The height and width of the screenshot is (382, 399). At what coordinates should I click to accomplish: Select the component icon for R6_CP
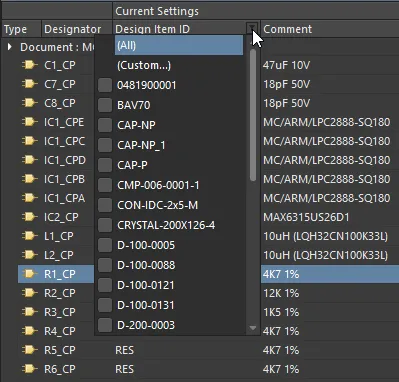pos(29,369)
